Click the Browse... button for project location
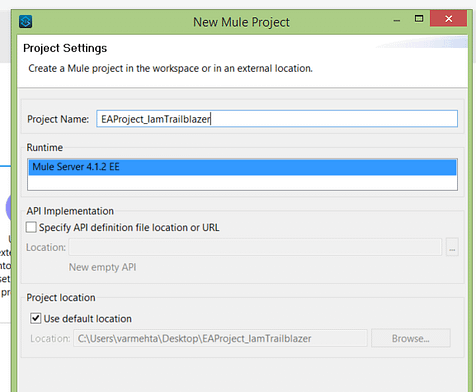This screenshot has width=476, height=392. (411, 338)
